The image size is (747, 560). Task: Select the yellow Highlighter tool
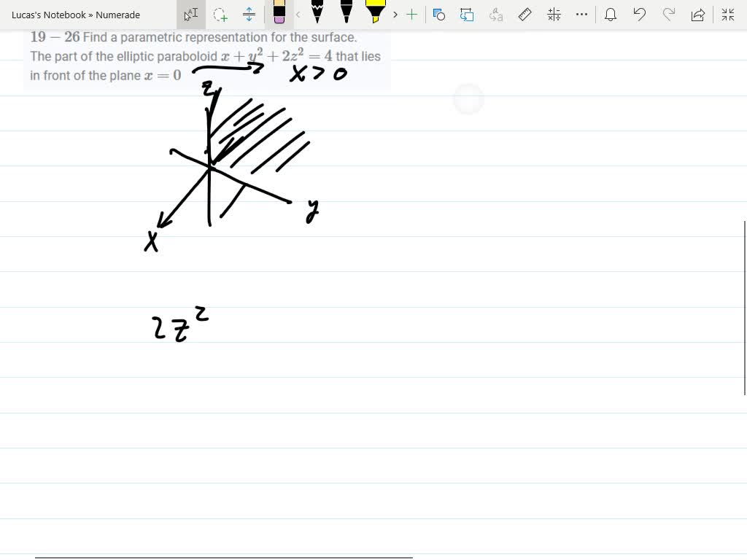coord(376,14)
